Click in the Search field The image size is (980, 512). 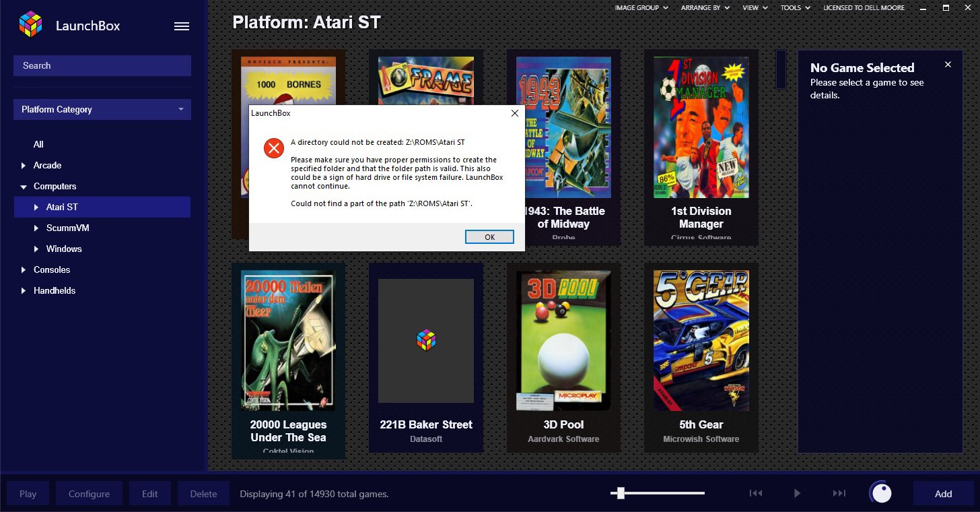pos(102,65)
